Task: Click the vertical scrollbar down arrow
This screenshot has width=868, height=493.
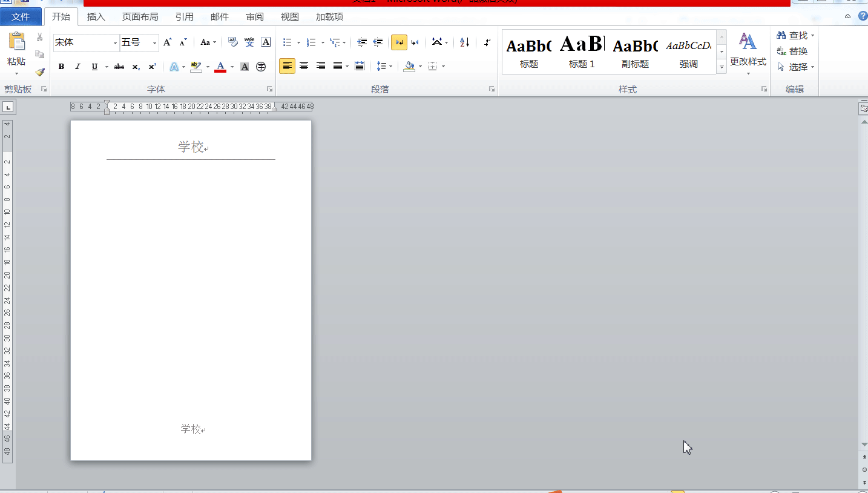Action: click(x=863, y=445)
